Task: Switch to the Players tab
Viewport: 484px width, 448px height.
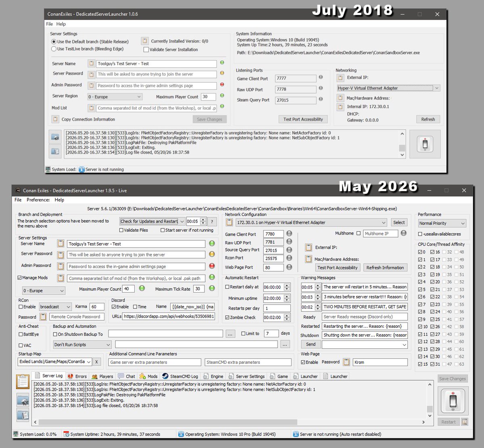Action: pos(102,376)
